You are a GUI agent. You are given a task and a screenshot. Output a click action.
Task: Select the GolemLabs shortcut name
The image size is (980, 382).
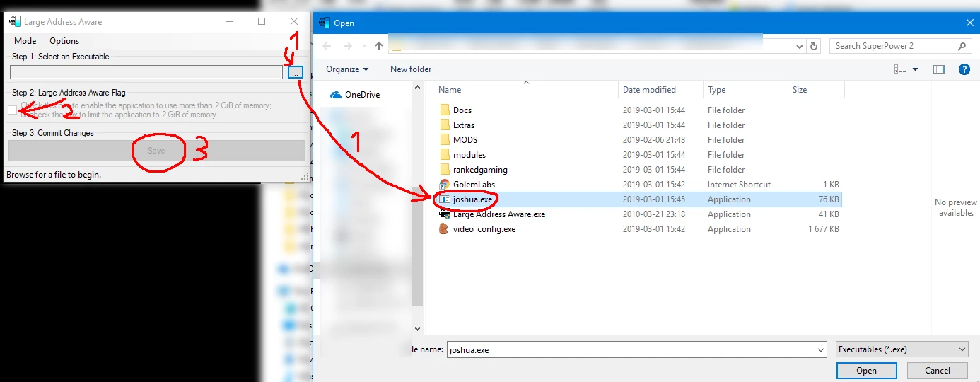point(473,185)
